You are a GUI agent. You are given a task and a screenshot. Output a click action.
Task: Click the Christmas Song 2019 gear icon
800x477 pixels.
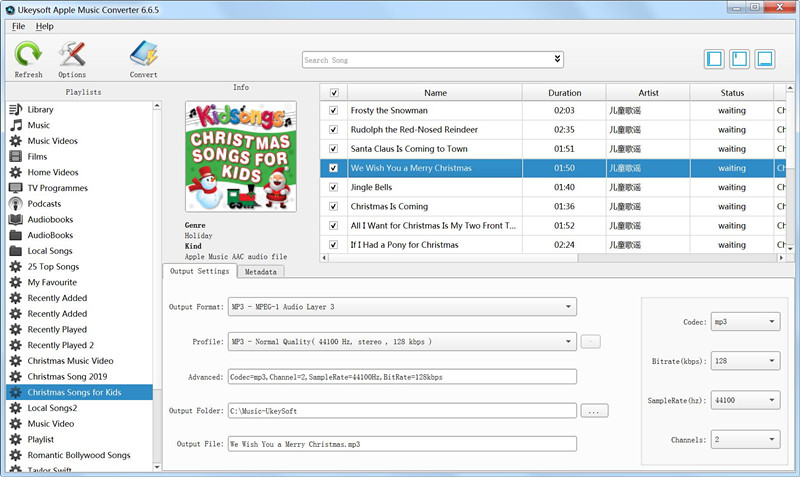pyautogui.click(x=16, y=376)
